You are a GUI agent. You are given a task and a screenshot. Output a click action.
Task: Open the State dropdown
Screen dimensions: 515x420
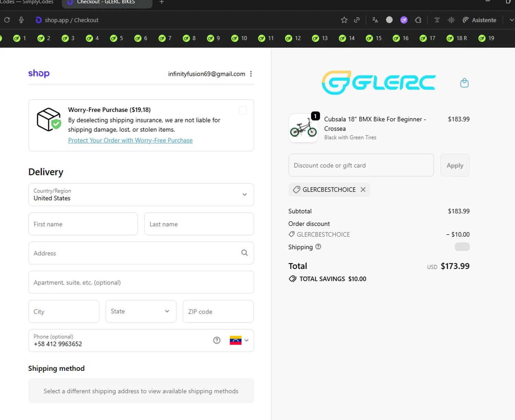141,311
